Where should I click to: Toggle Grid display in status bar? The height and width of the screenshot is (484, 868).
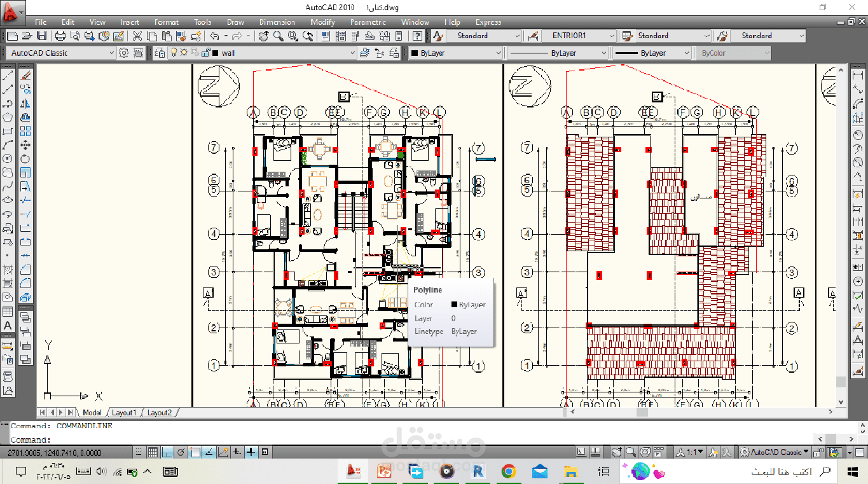click(153, 452)
